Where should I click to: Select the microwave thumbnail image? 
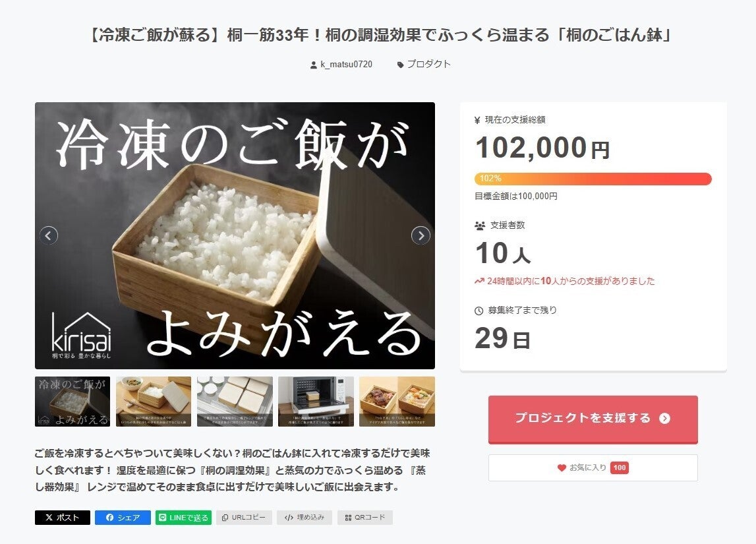316,402
